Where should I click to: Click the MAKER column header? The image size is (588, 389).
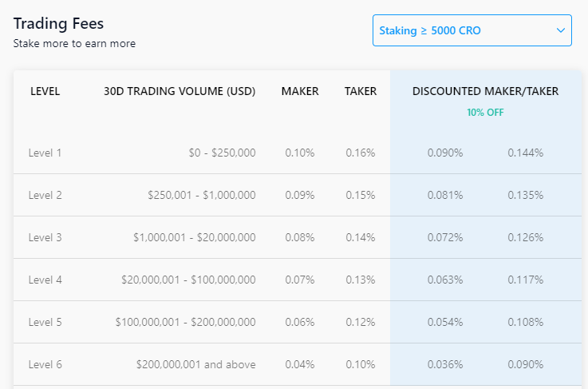tap(300, 91)
